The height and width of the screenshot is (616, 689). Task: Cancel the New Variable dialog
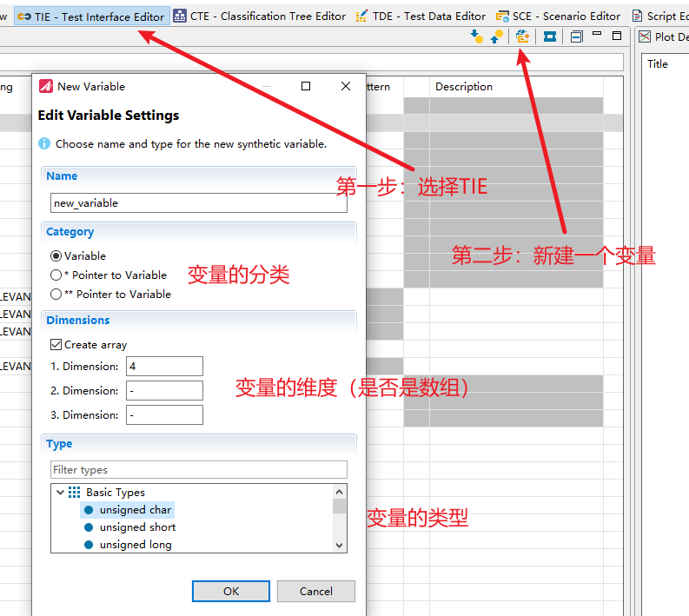pyautogui.click(x=316, y=591)
